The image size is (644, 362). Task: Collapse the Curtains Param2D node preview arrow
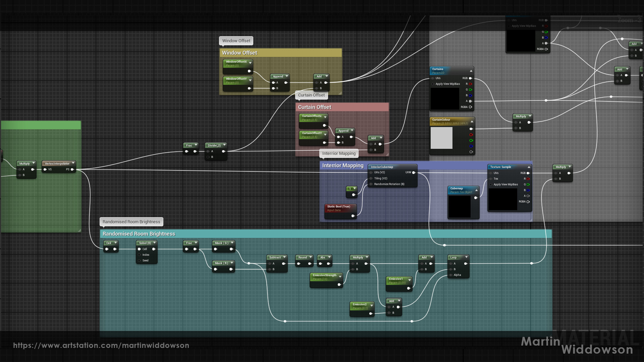point(471,71)
